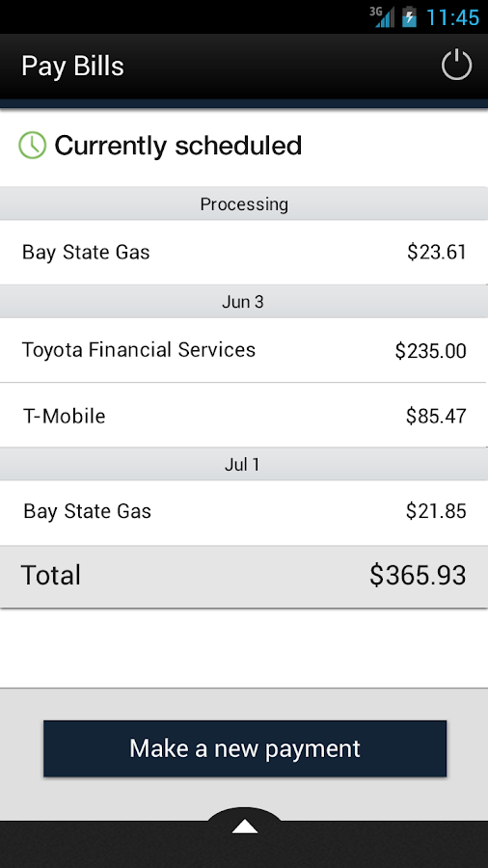Tap the $85.47 amount
This screenshot has width=488, height=868.
(436, 416)
